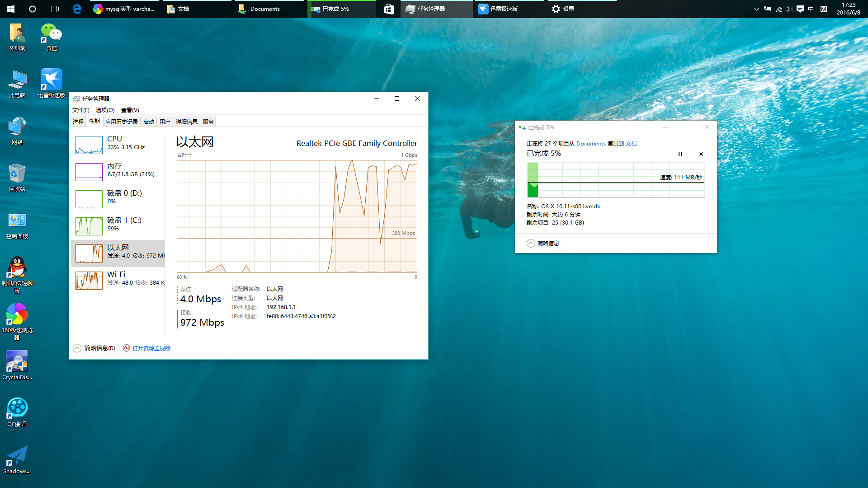Click the copy speed progress graph

pos(616,180)
